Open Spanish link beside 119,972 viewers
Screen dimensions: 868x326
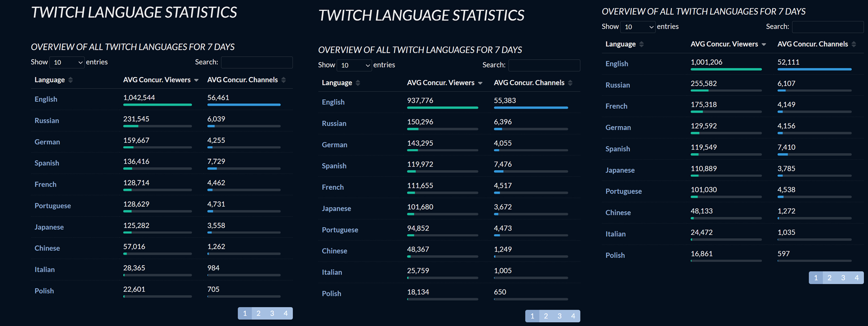(x=334, y=166)
